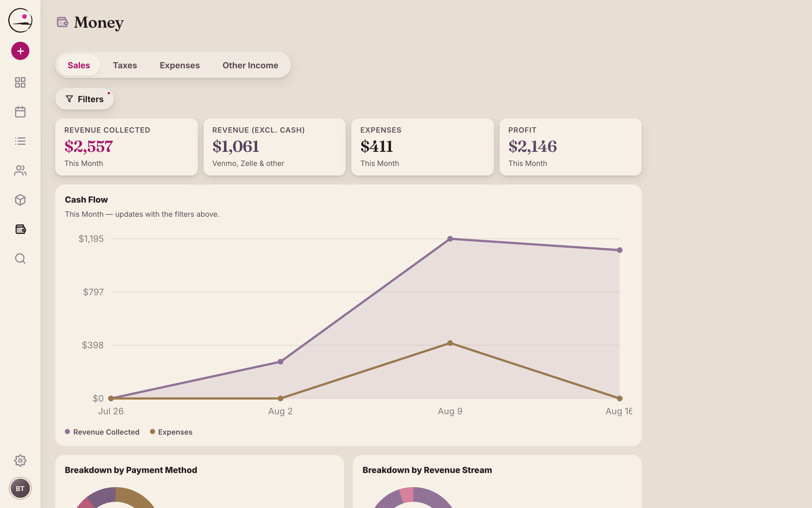Open the BT user avatar
This screenshot has width=812, height=508.
[x=20, y=489]
